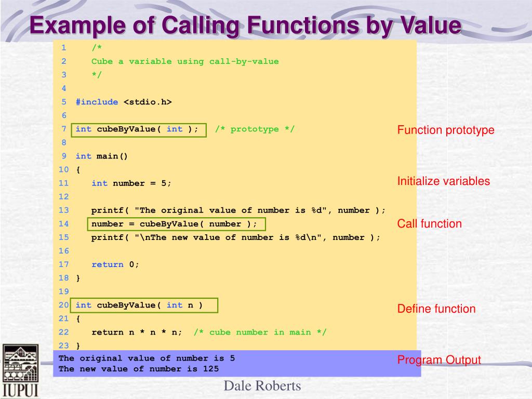Screen dimensions: 532x399
Task: Click the IUPUI logo image
Action: (x=21, y=371)
